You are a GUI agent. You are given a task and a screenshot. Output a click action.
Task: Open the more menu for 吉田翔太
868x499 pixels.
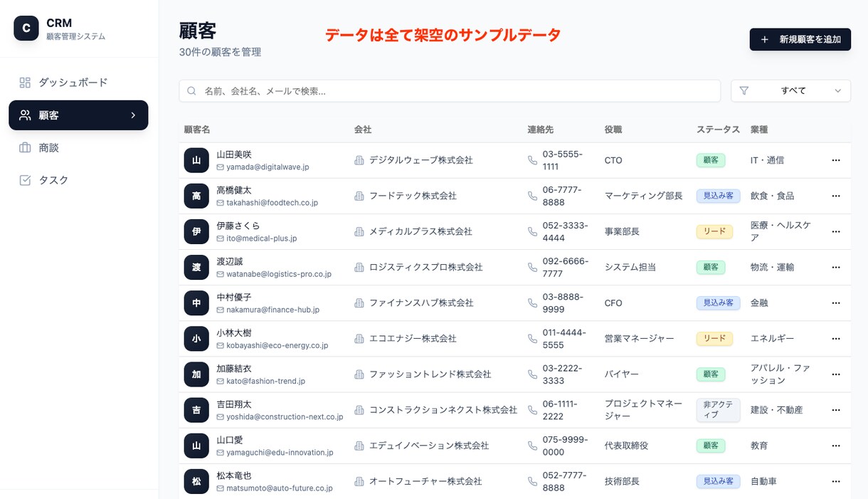[x=836, y=410]
